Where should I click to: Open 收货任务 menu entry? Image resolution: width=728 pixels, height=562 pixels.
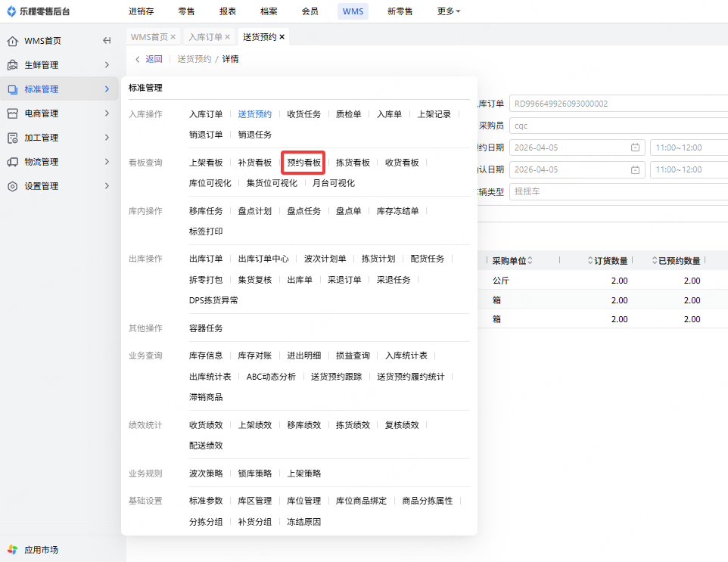pos(303,114)
